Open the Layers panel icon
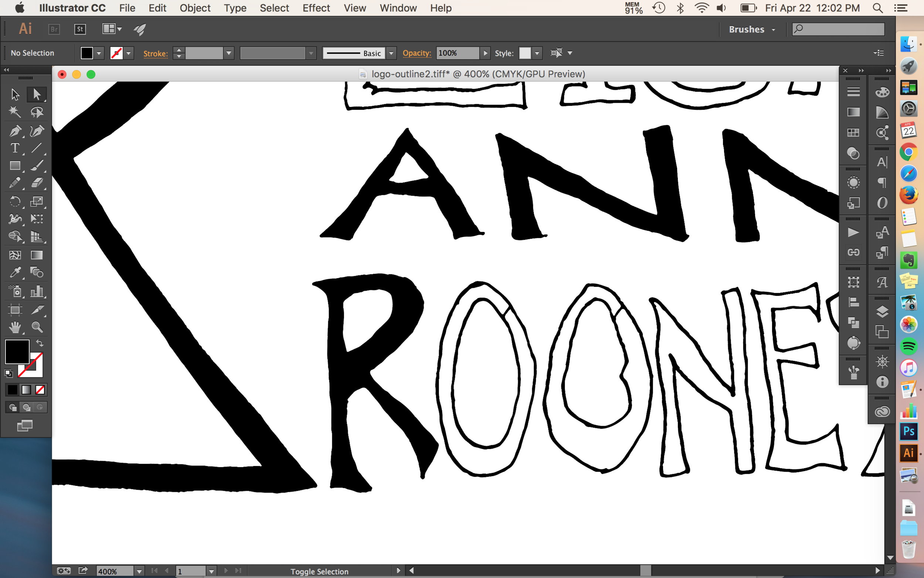 click(x=882, y=312)
